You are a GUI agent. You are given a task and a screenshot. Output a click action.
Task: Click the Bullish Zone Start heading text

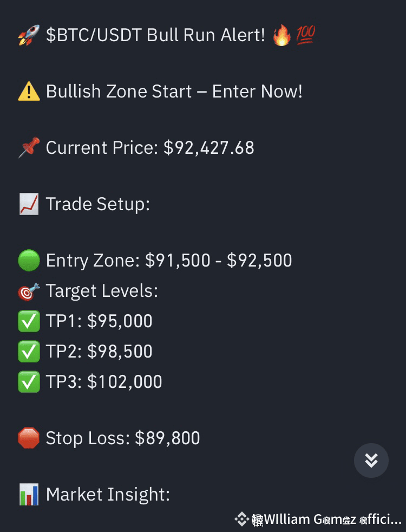(174, 92)
